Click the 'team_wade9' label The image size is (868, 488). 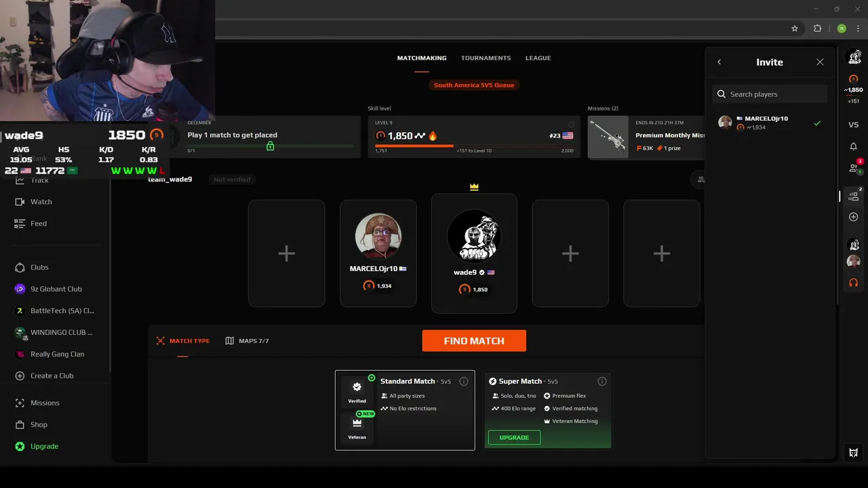coord(170,179)
